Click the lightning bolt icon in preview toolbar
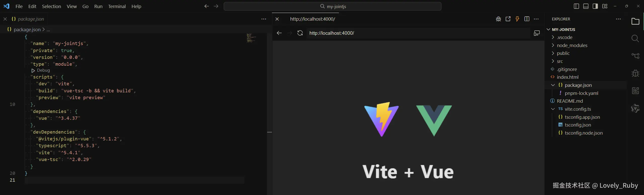Screen dimensions: 644x195 (x=517, y=19)
